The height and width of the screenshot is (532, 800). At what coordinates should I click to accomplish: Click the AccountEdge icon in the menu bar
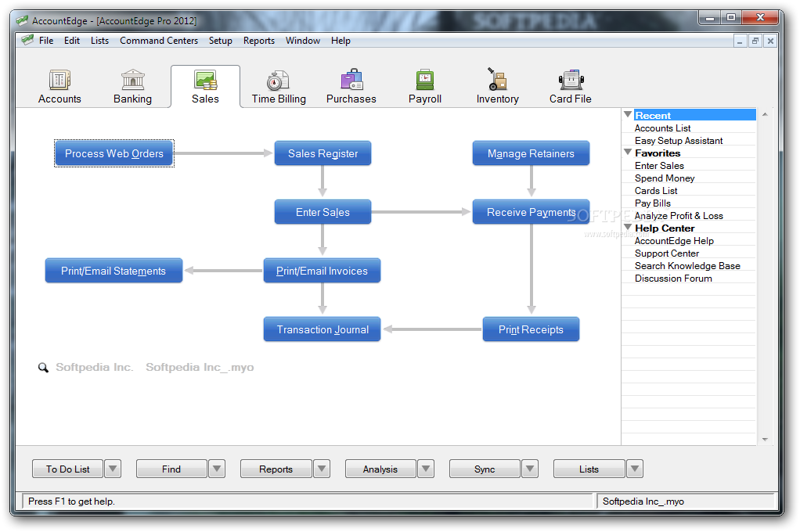click(27, 41)
